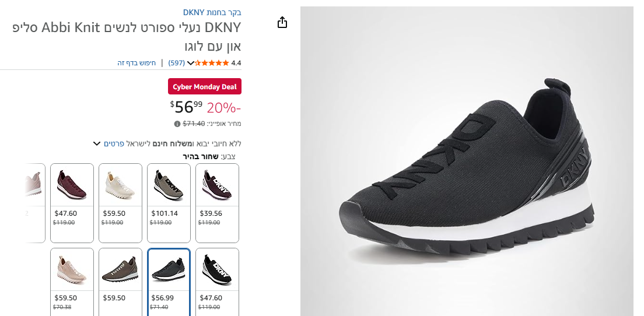Viewport: 644px width, 316px height.
Task: Click the פרטים shipping details link
Action: pos(113,143)
